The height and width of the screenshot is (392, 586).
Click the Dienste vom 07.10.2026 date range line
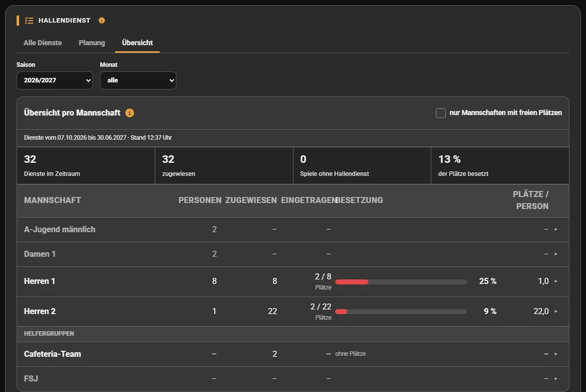click(x=98, y=138)
